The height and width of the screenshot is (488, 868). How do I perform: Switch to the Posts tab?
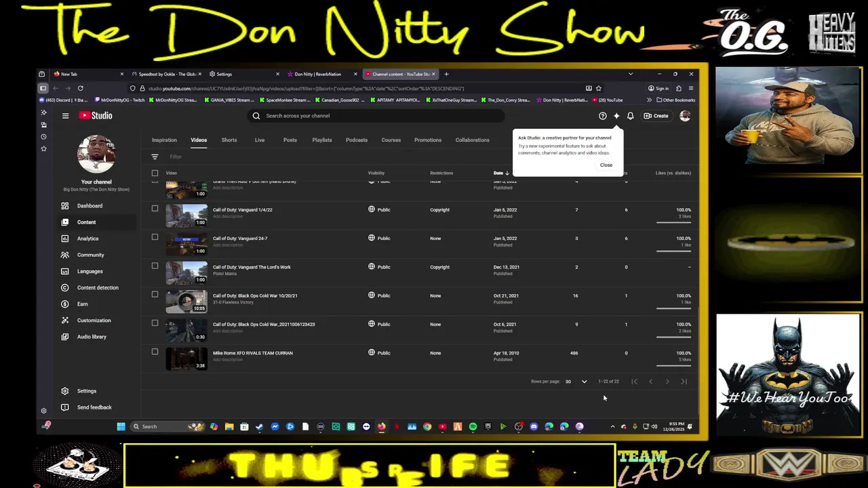point(290,140)
